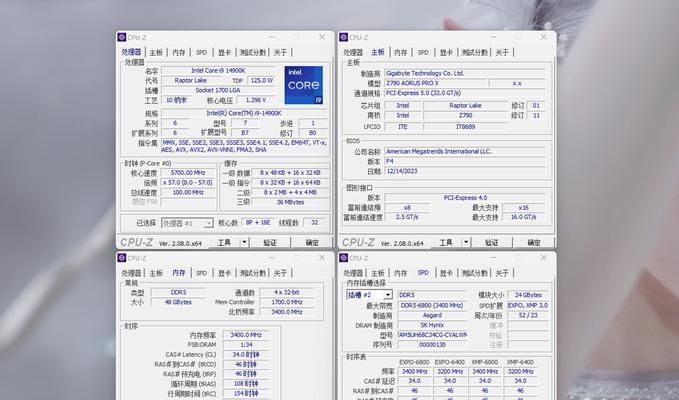Click CPU-Z title icon in mainboard window

[x=344, y=37]
